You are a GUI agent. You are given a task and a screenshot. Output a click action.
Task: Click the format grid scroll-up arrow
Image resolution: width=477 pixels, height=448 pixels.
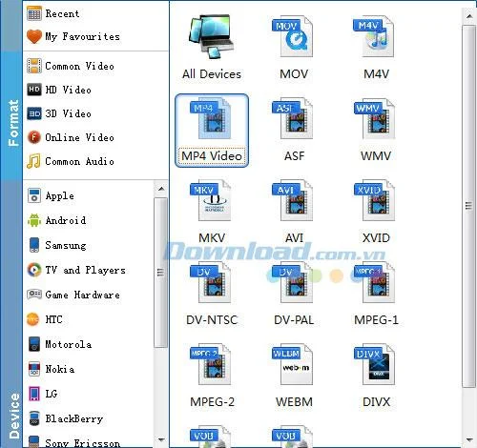coord(469,16)
